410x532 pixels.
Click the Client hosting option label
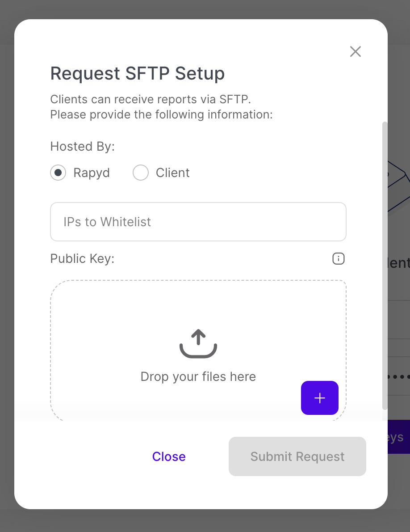click(x=172, y=173)
